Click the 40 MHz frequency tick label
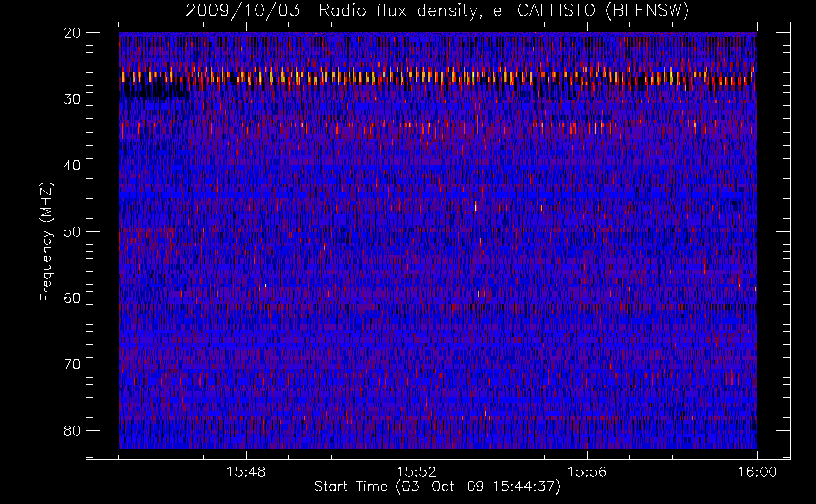816x504 pixels. click(73, 165)
